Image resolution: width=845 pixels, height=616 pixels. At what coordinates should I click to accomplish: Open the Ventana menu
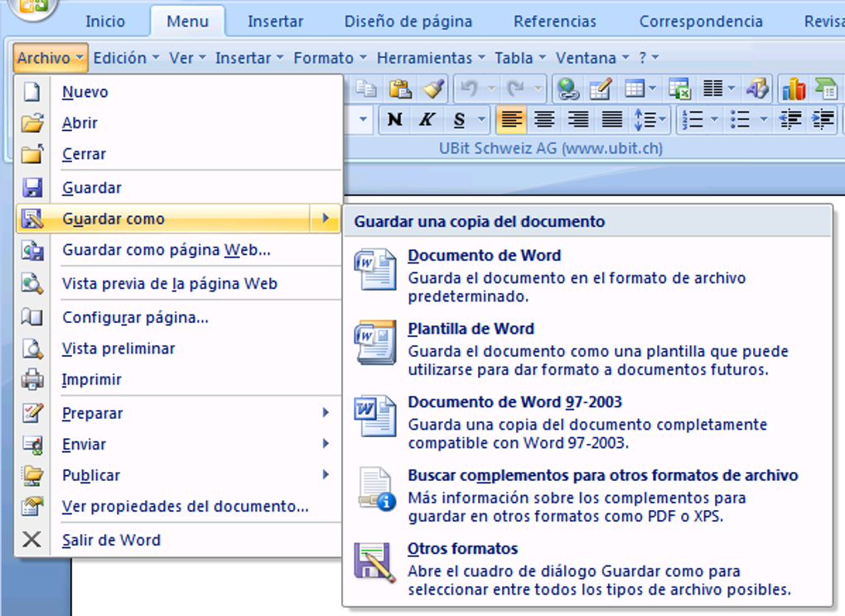[x=591, y=58]
